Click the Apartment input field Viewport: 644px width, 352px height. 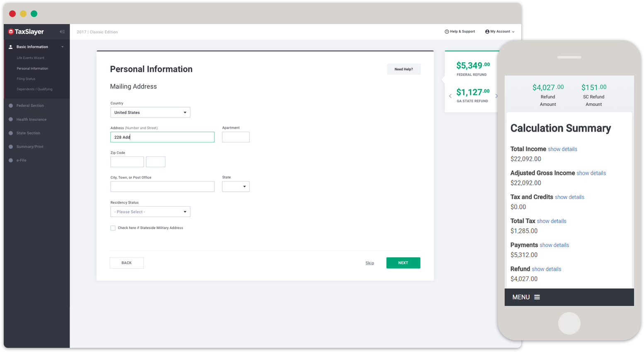point(236,137)
